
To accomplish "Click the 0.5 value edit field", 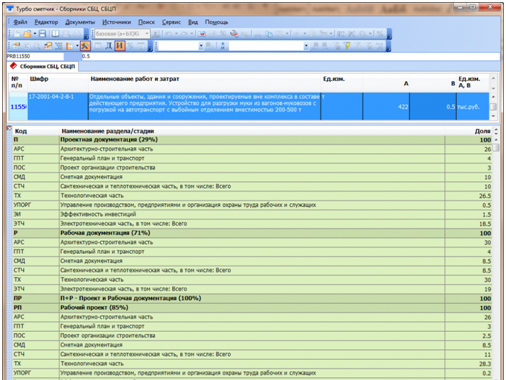I will pos(290,56).
